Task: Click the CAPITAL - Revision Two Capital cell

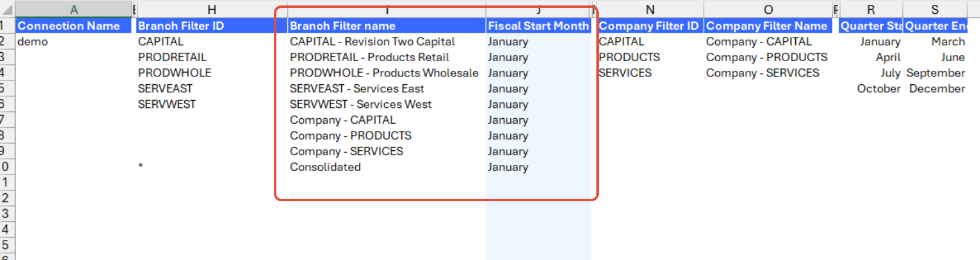Action: (372, 42)
